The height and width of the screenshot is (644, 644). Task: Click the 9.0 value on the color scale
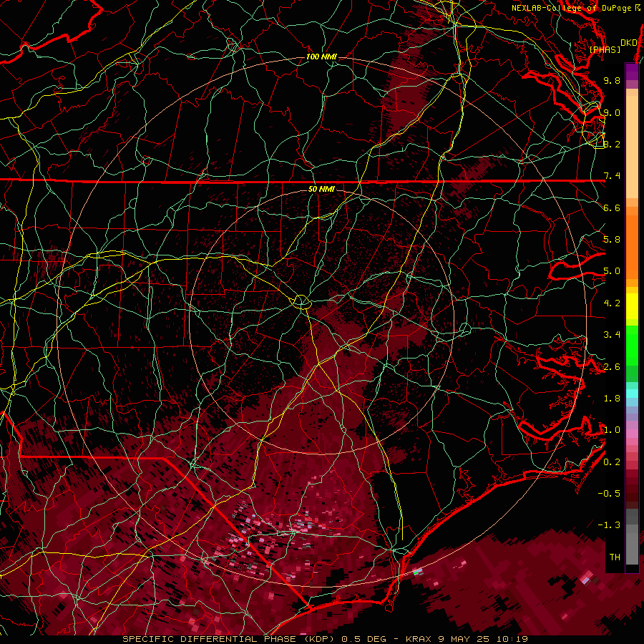612,112
